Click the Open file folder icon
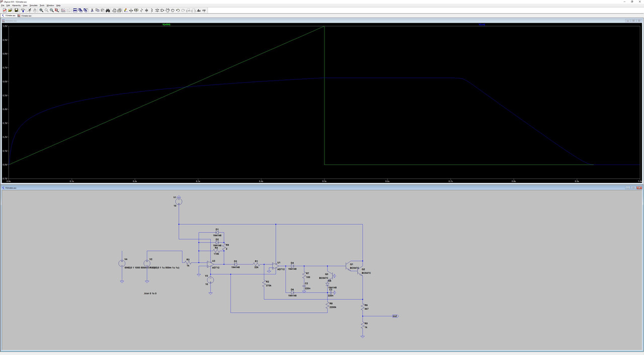The width and height of the screenshot is (644, 355). pyautogui.click(x=10, y=10)
